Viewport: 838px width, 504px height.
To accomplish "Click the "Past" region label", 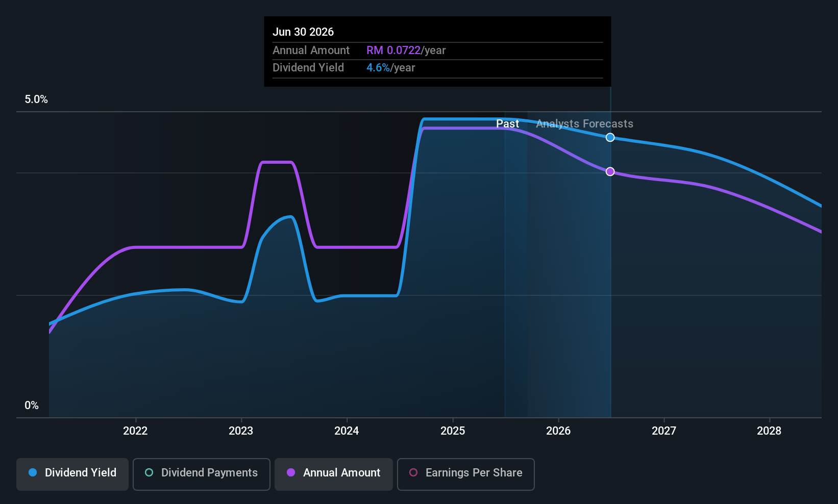I will (x=507, y=124).
